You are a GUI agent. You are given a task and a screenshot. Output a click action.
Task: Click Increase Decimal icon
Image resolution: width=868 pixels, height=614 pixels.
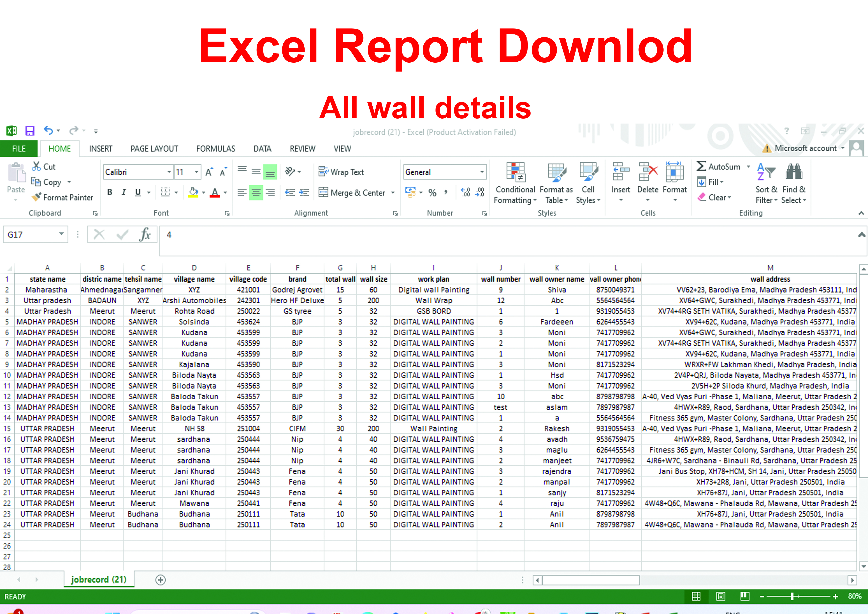(465, 192)
